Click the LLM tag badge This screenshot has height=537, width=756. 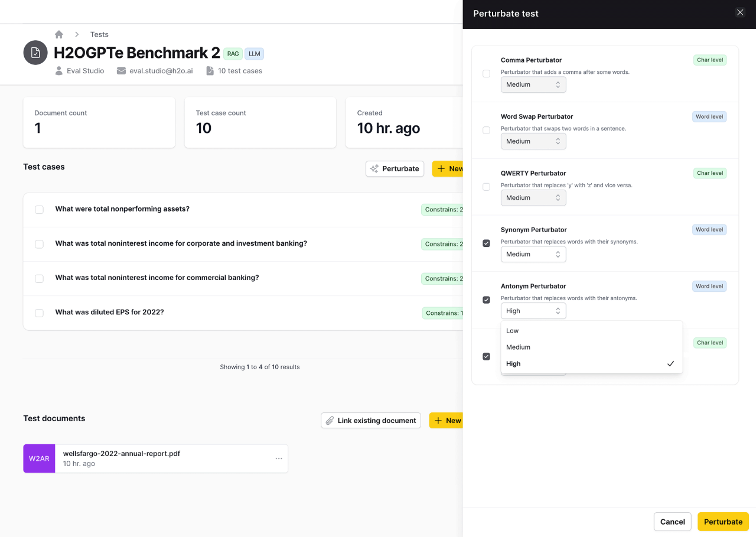pyautogui.click(x=254, y=54)
